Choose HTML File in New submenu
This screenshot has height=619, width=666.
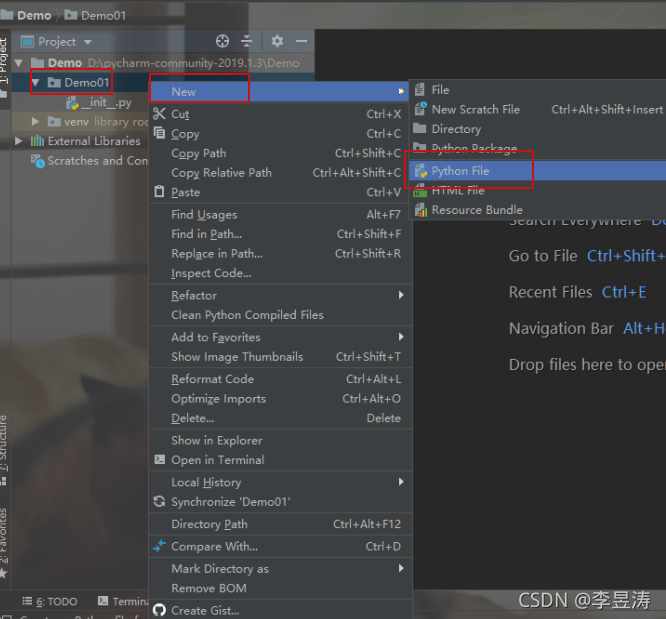point(538,191)
